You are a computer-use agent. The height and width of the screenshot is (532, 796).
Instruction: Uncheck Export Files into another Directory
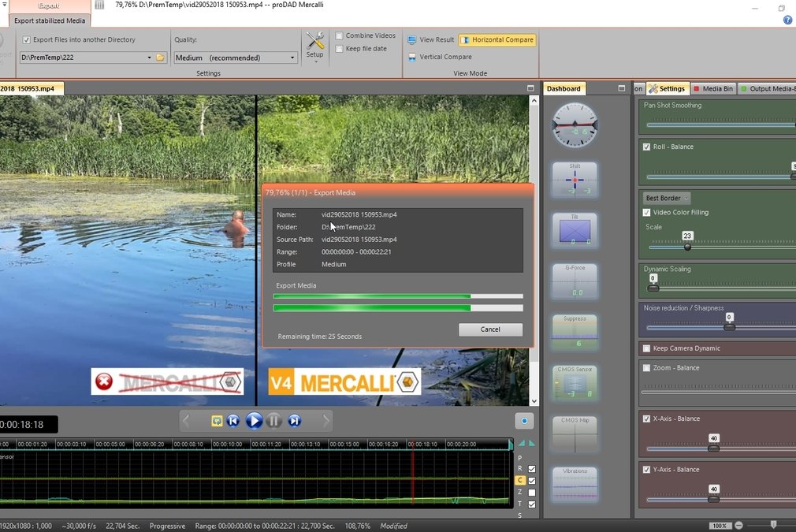[x=27, y=39]
